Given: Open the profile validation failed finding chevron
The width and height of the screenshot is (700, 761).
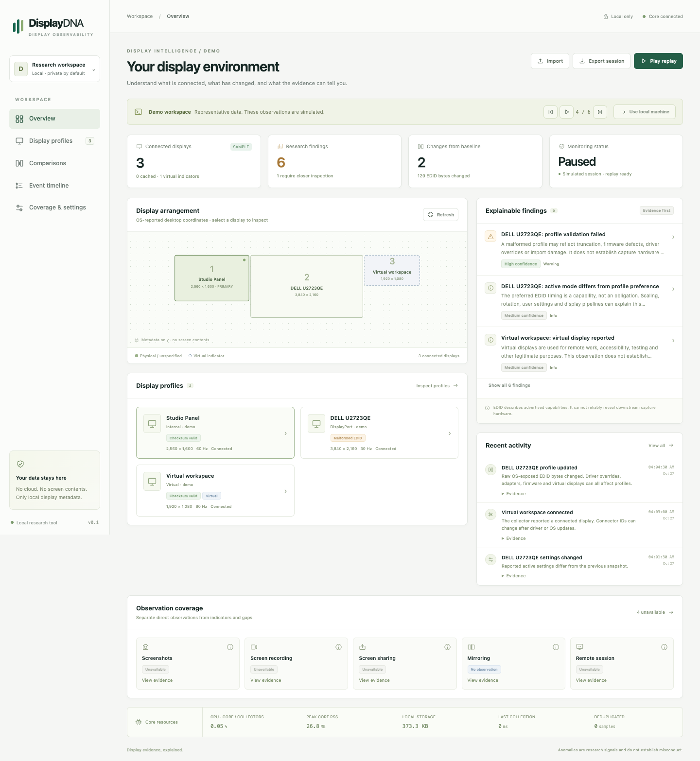Looking at the screenshot, I should pos(673,237).
